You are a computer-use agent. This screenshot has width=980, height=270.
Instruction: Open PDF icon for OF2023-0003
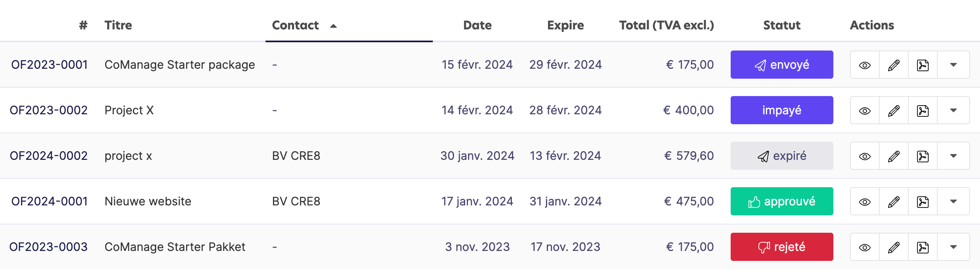click(923, 247)
